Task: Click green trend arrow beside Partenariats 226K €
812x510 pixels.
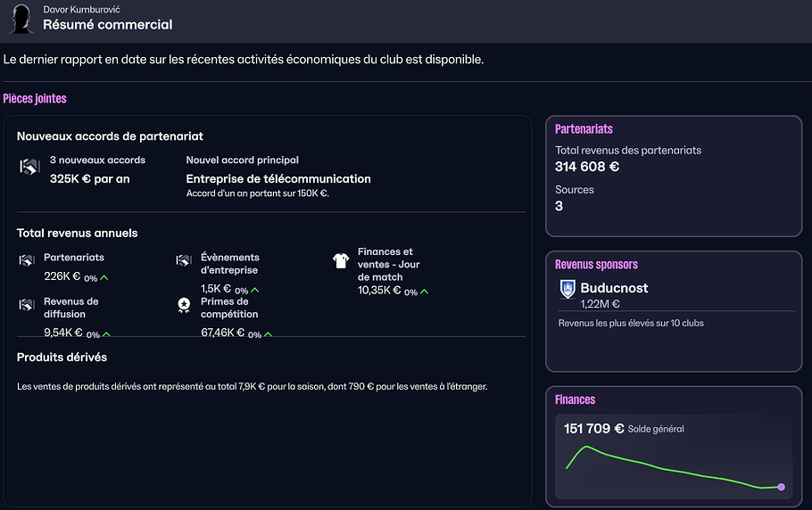Action: [x=104, y=278]
